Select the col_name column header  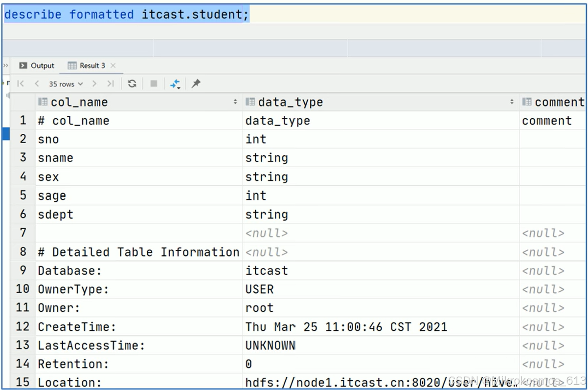pos(139,102)
